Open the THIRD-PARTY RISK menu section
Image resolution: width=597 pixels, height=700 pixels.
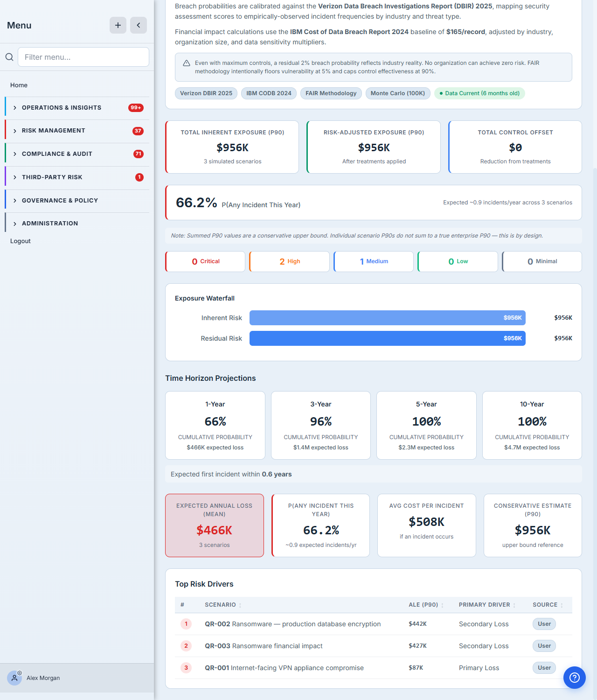77,177
